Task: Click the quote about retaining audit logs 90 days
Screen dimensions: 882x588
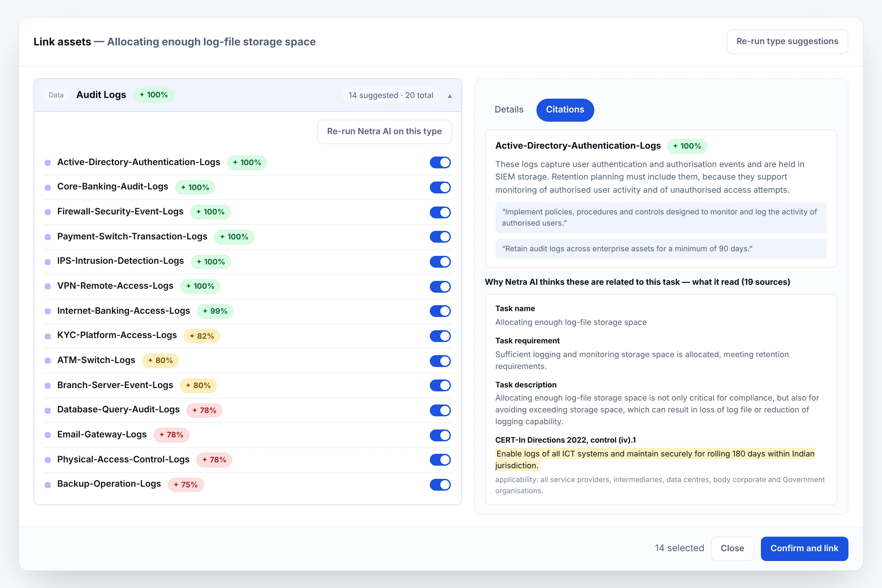Action: (661, 248)
